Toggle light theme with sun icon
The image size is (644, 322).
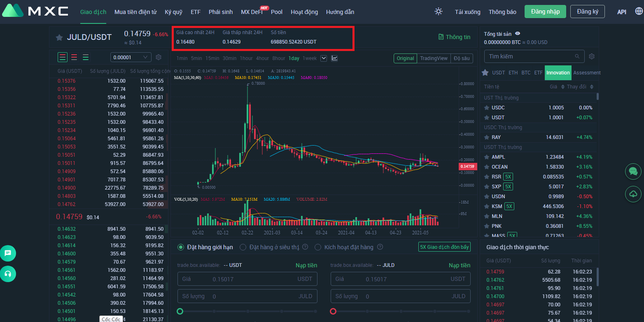click(439, 12)
